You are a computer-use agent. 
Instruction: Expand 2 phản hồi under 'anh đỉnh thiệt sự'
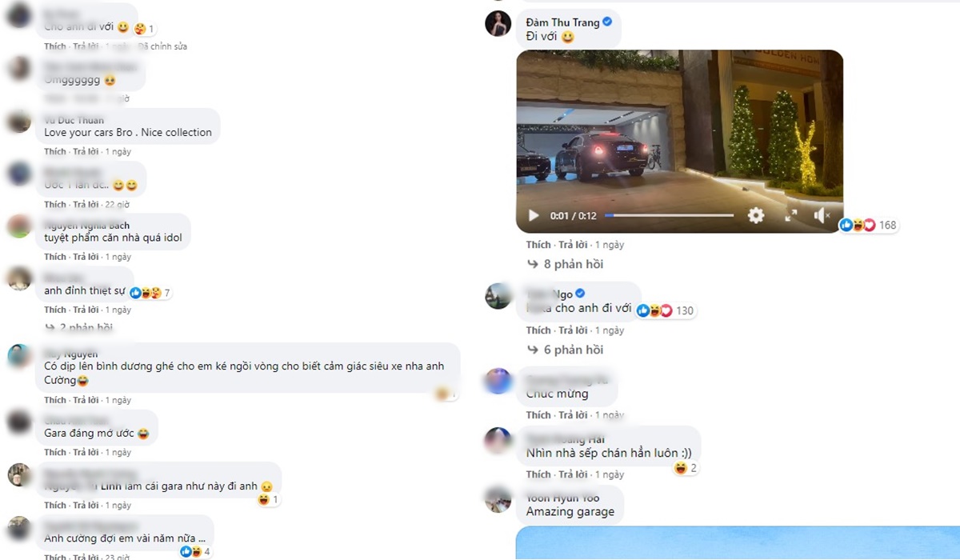(x=80, y=328)
